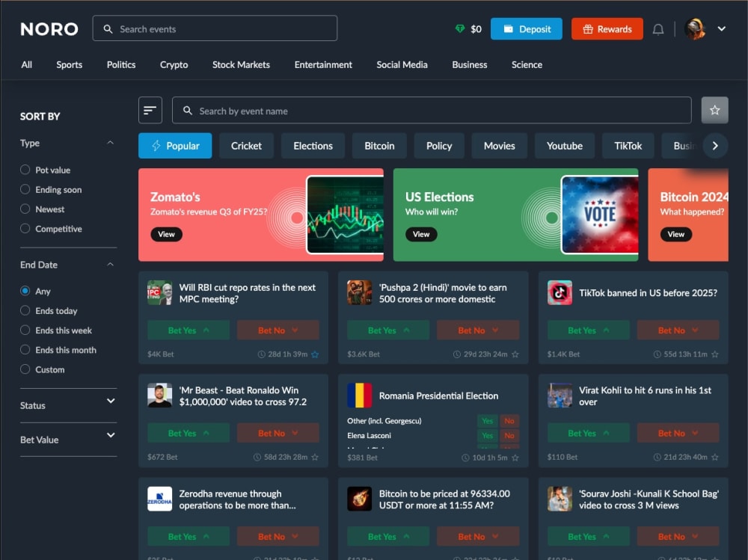Select the Popular filter chip
Image resolution: width=748 pixels, height=560 pixels.
click(175, 146)
